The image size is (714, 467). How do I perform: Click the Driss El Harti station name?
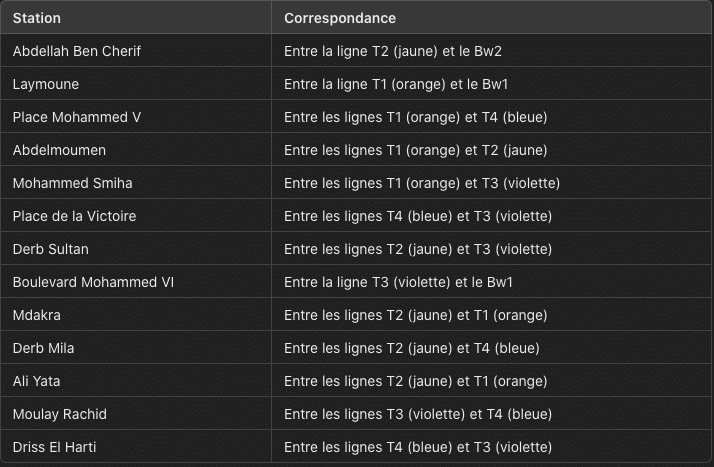[54, 447]
